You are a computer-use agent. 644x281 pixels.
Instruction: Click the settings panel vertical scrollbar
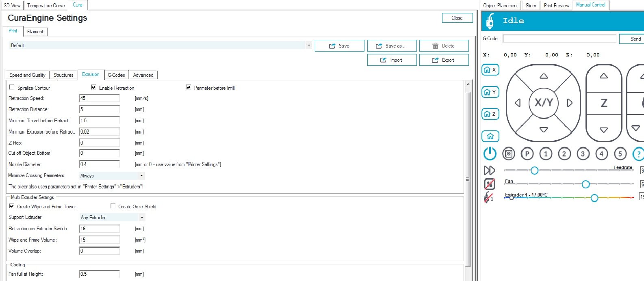pyautogui.click(x=468, y=179)
